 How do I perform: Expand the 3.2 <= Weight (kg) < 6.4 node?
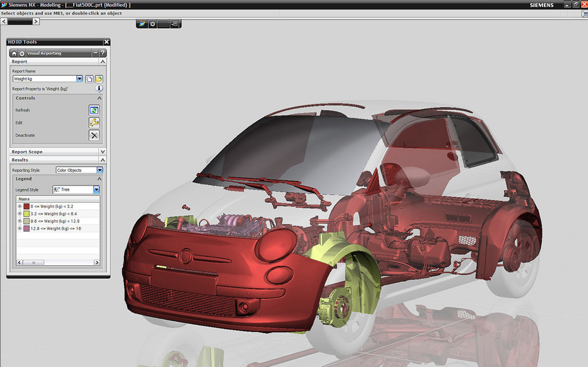[19, 213]
